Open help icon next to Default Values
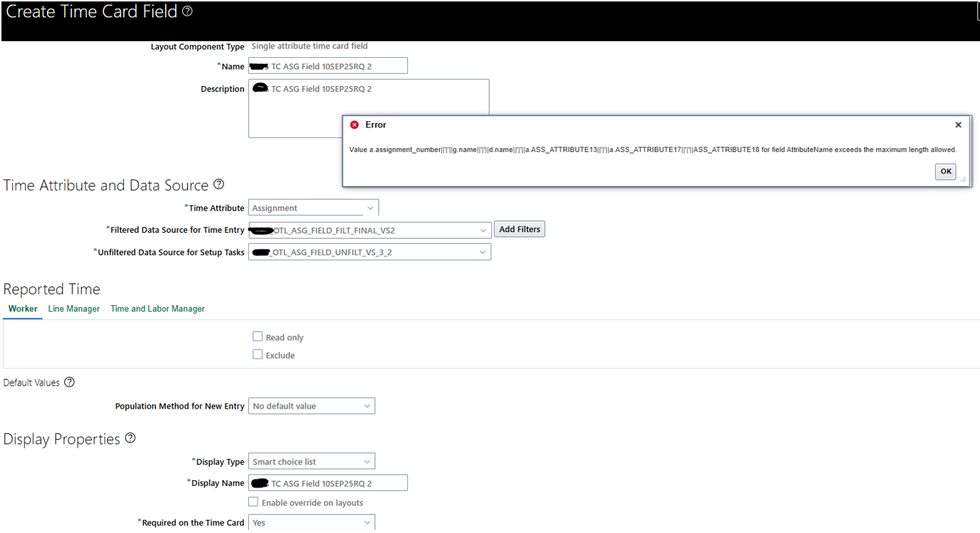 [69, 383]
